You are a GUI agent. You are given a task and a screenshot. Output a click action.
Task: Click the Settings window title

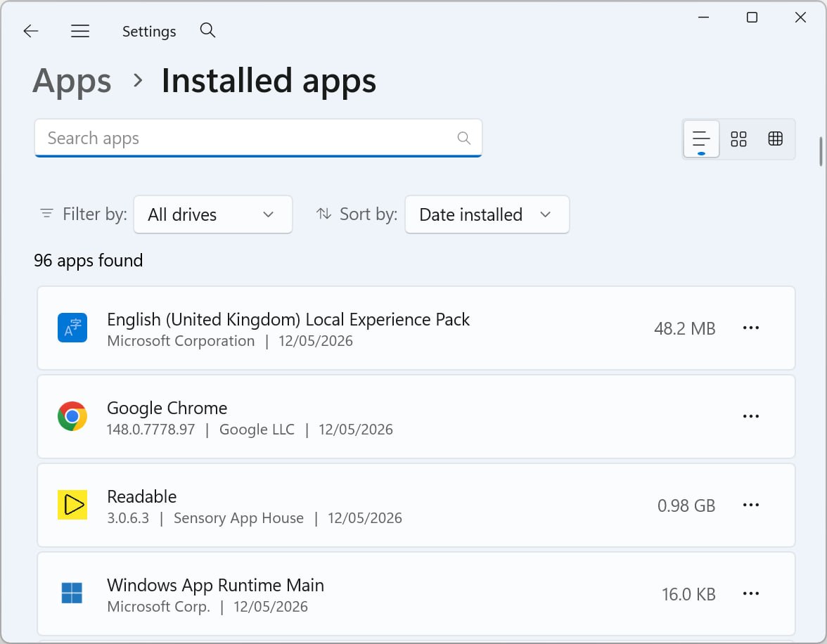(149, 32)
